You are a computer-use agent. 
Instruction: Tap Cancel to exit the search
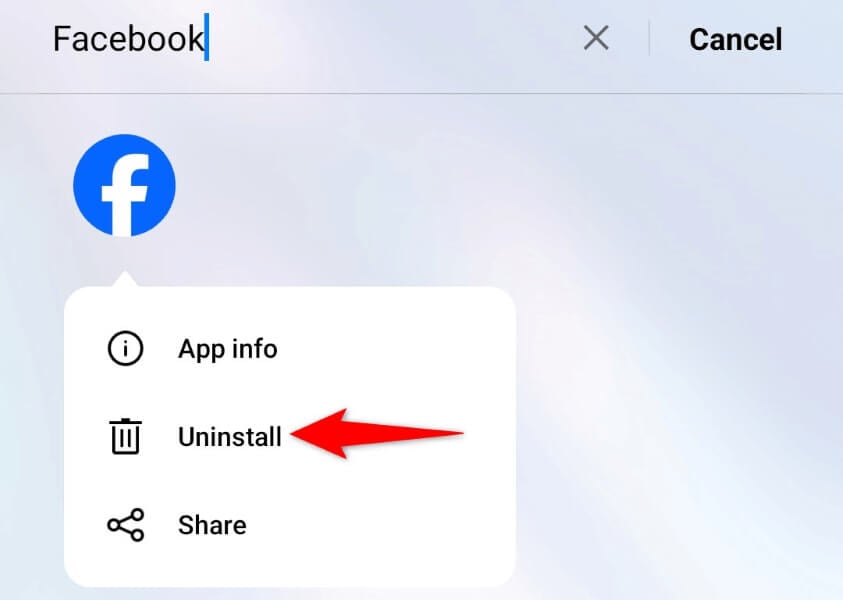(x=735, y=39)
